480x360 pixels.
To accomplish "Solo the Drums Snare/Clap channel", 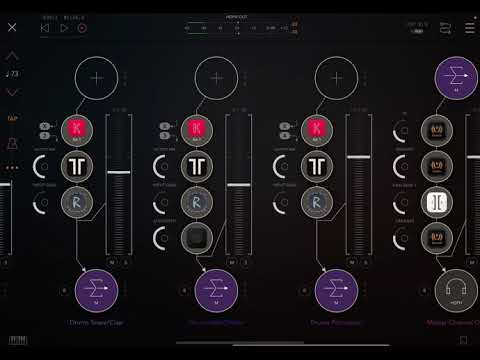I will (126, 262).
